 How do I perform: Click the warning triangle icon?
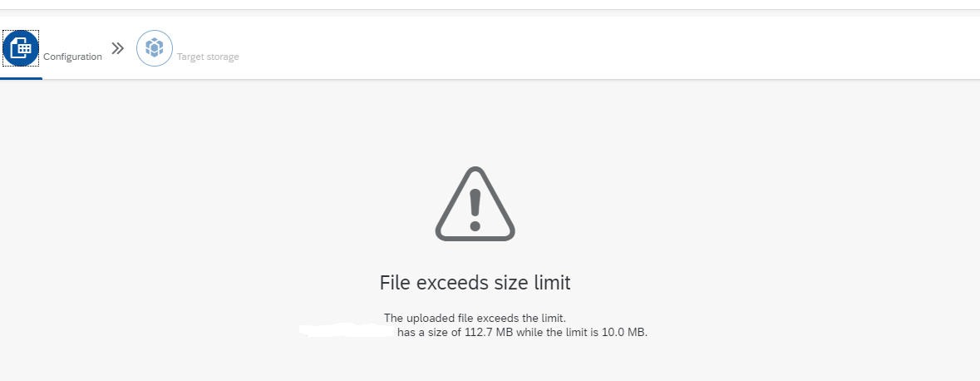click(x=475, y=204)
